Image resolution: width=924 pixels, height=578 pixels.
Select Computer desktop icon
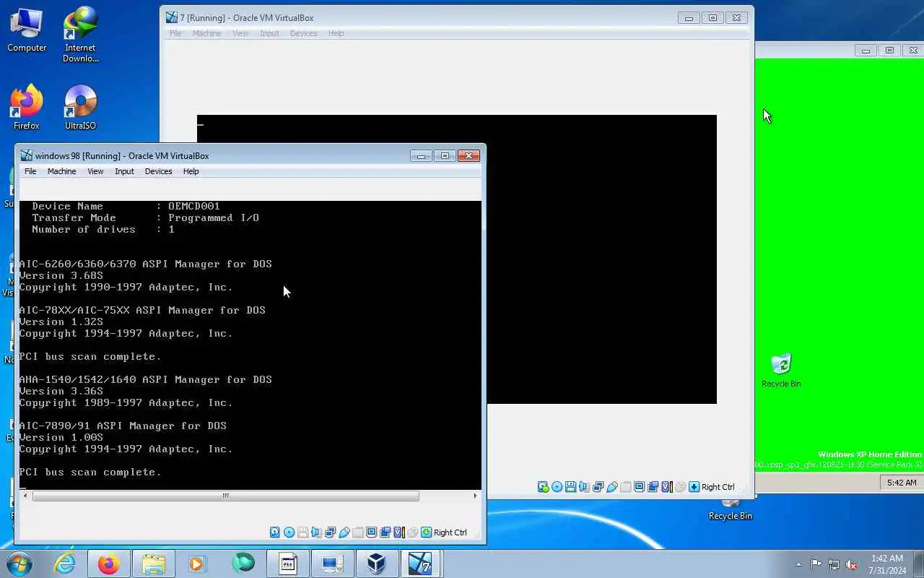click(27, 30)
